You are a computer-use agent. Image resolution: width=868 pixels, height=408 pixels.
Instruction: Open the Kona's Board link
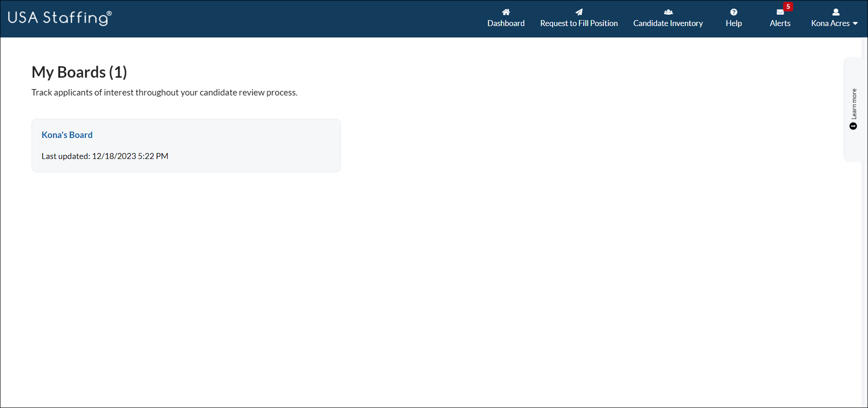point(67,135)
